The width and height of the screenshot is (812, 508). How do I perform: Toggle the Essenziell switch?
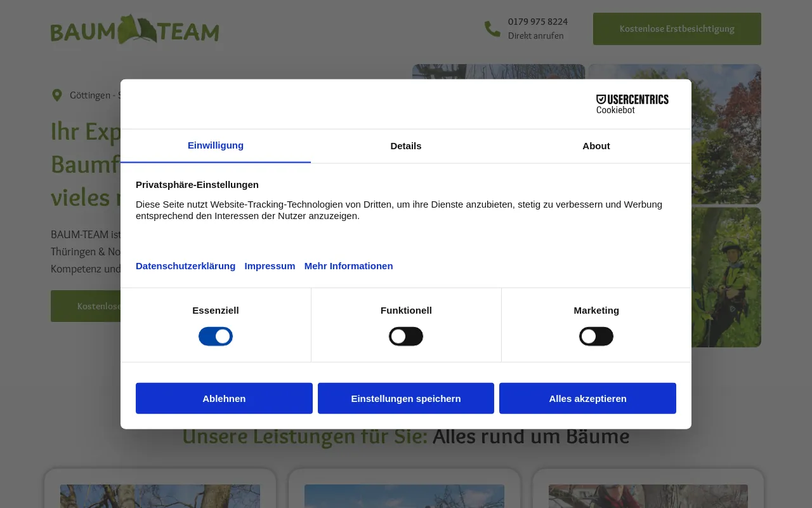pyautogui.click(x=216, y=337)
